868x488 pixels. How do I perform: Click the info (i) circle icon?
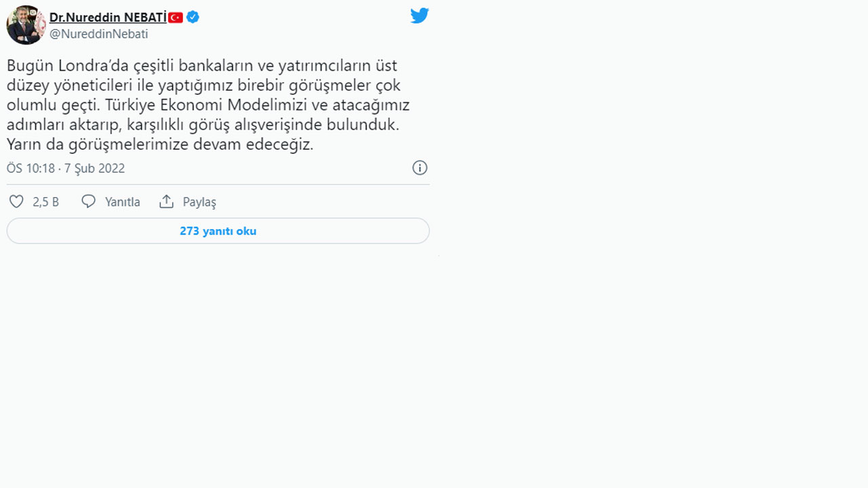coord(419,168)
